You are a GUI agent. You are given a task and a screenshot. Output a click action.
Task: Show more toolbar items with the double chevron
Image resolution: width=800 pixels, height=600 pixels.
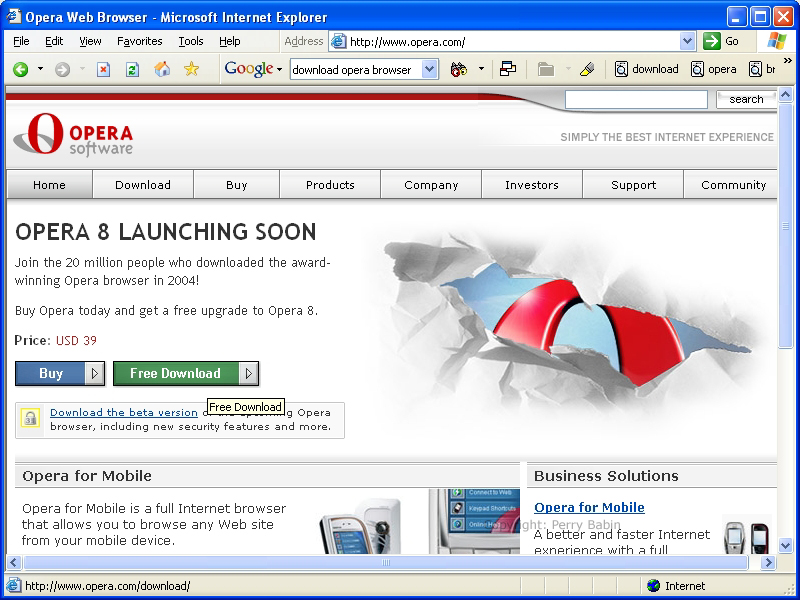pos(788,61)
